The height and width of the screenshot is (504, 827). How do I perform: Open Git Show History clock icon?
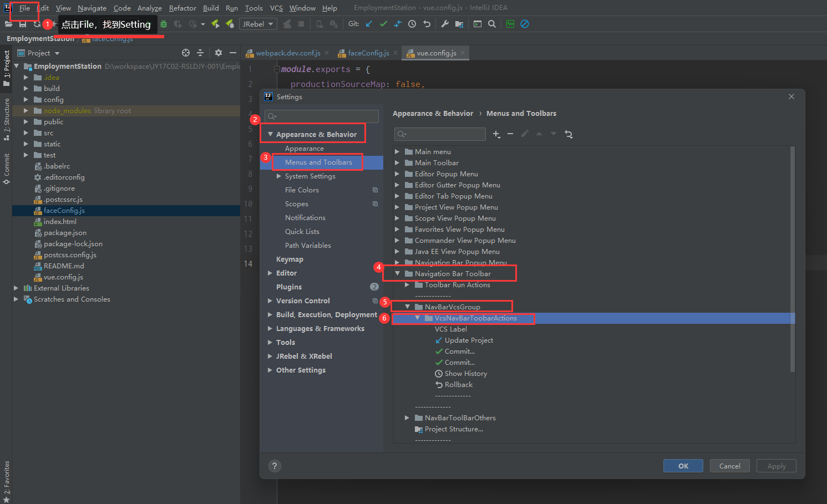(x=412, y=24)
